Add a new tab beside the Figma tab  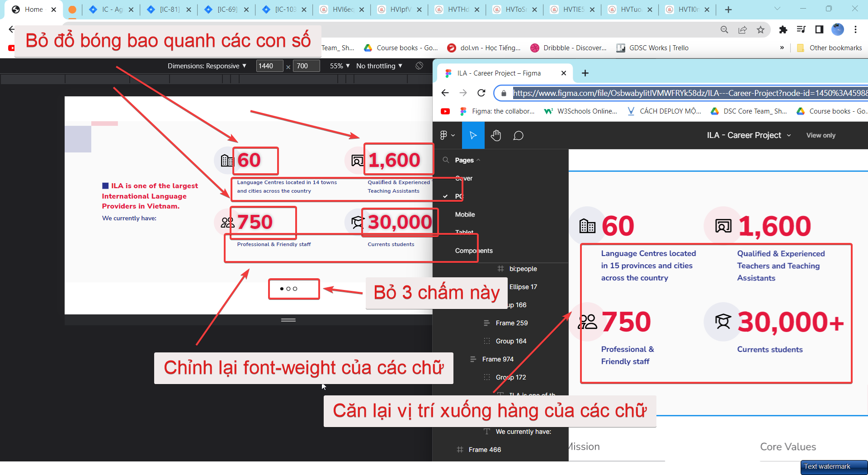tap(585, 73)
